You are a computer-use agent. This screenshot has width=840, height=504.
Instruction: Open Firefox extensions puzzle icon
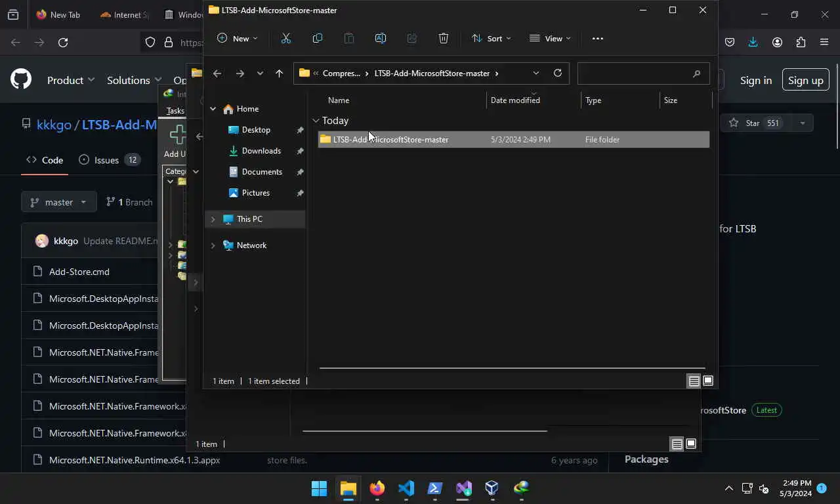801,42
